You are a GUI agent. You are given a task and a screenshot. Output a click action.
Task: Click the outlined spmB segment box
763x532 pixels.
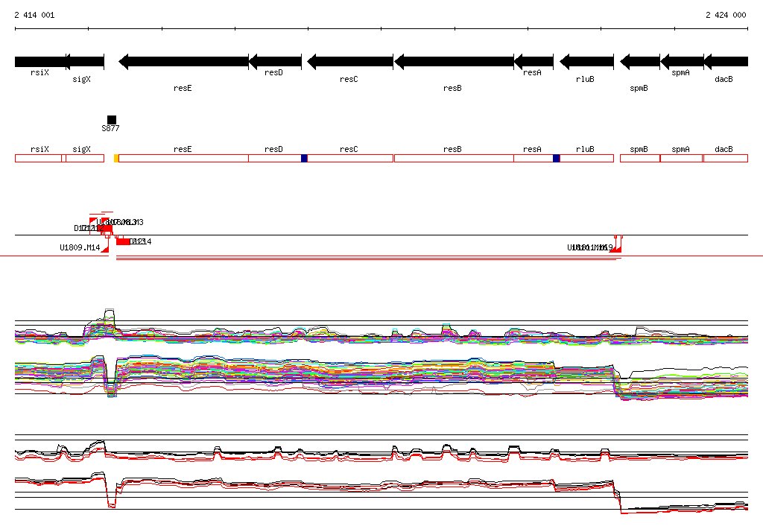[x=639, y=158]
